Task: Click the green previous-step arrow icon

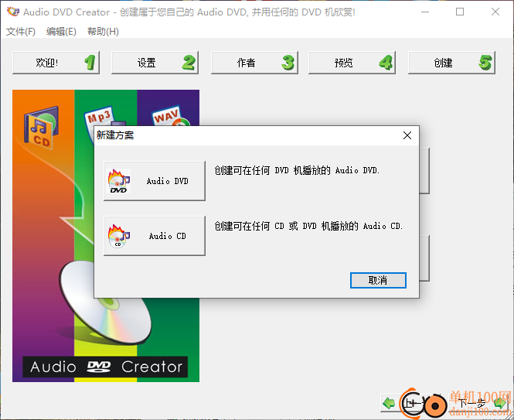Action: tap(389, 403)
